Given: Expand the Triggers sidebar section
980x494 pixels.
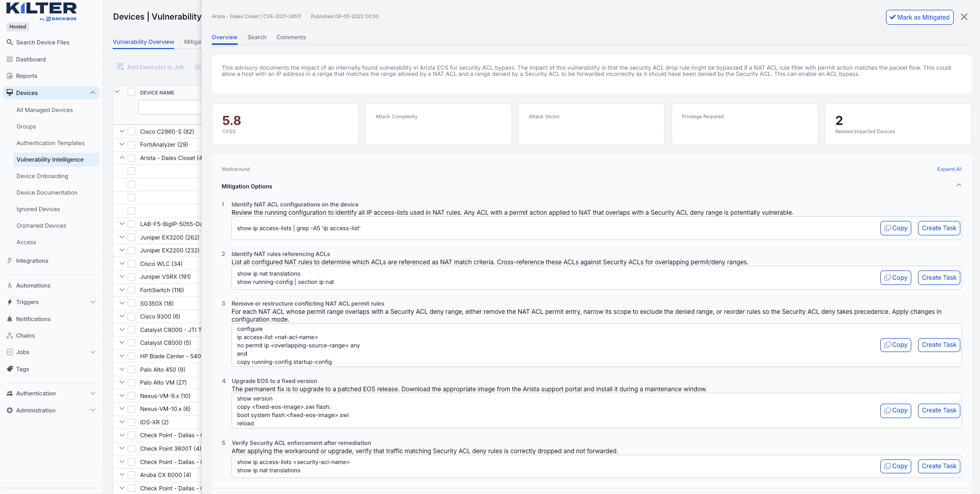Looking at the screenshot, I should pos(92,302).
